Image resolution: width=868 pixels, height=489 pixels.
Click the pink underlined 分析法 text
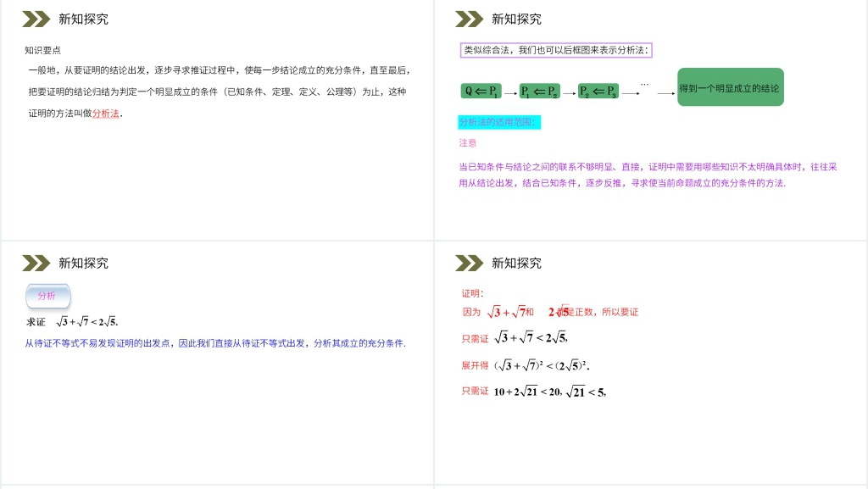point(105,111)
